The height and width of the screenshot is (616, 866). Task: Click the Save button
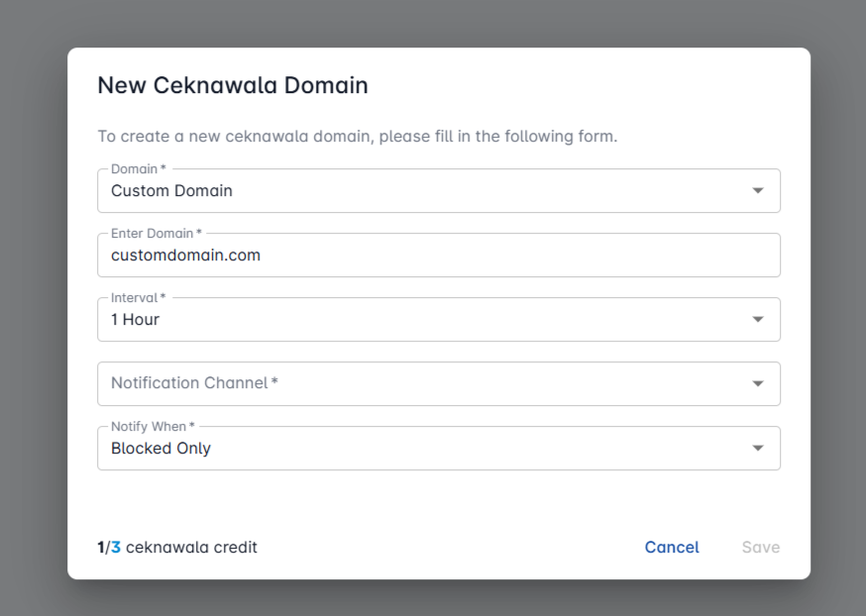(760, 548)
